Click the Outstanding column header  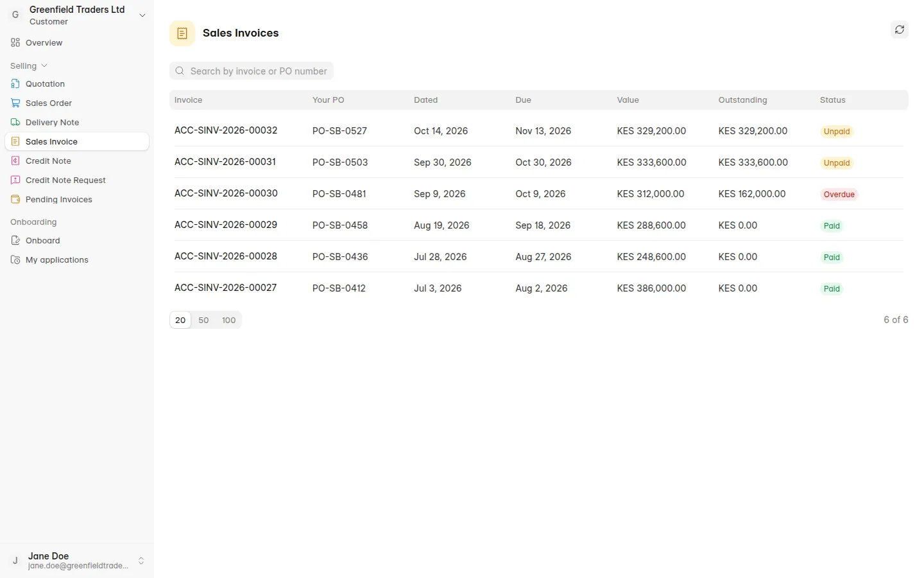[x=742, y=100]
